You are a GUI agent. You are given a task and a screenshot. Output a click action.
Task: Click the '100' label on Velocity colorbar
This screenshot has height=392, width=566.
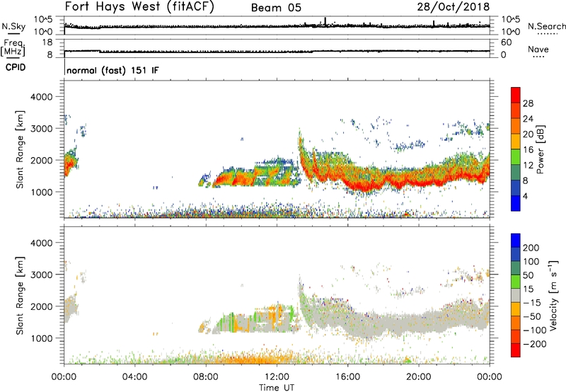point(531,262)
